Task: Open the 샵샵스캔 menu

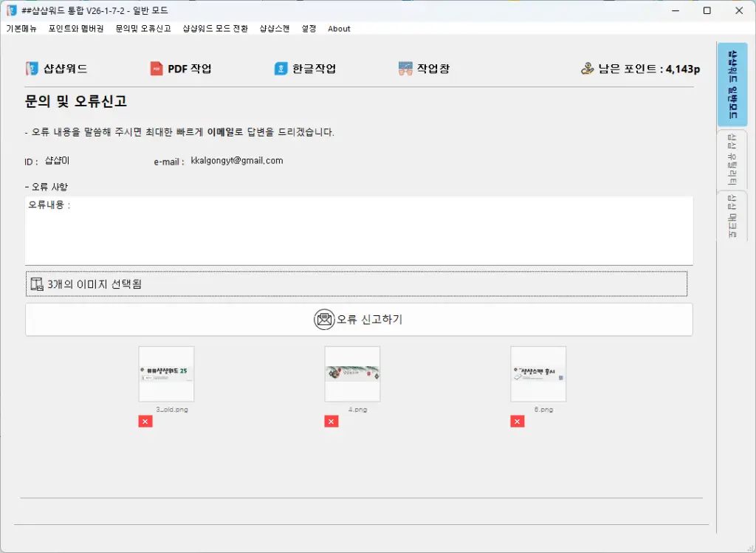Action: tap(275, 29)
